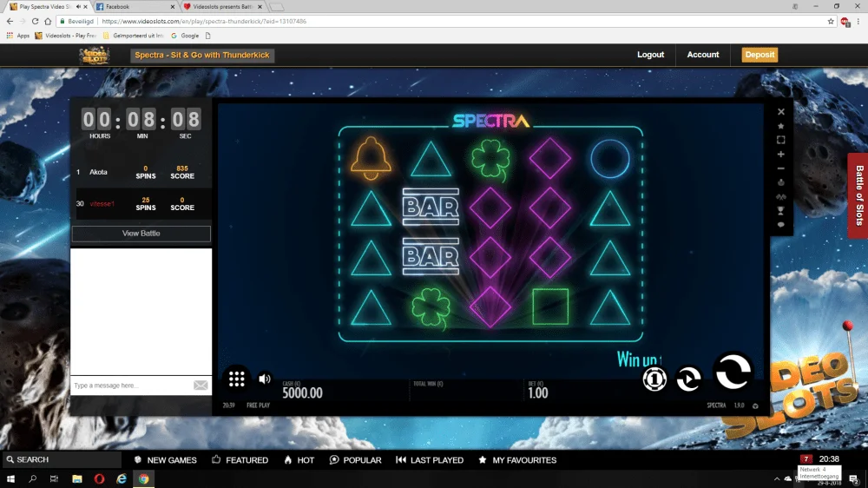This screenshot has height=488, width=868.
Task: Click the money bag icon in sidebar
Action: (x=781, y=183)
